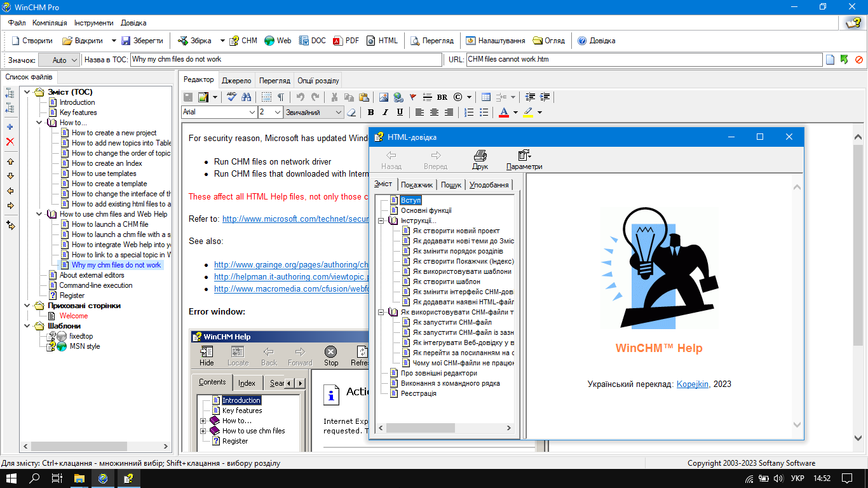This screenshot has height=488, width=868.
Task: Click the red X delete icon in sidebar
Action: point(10,142)
